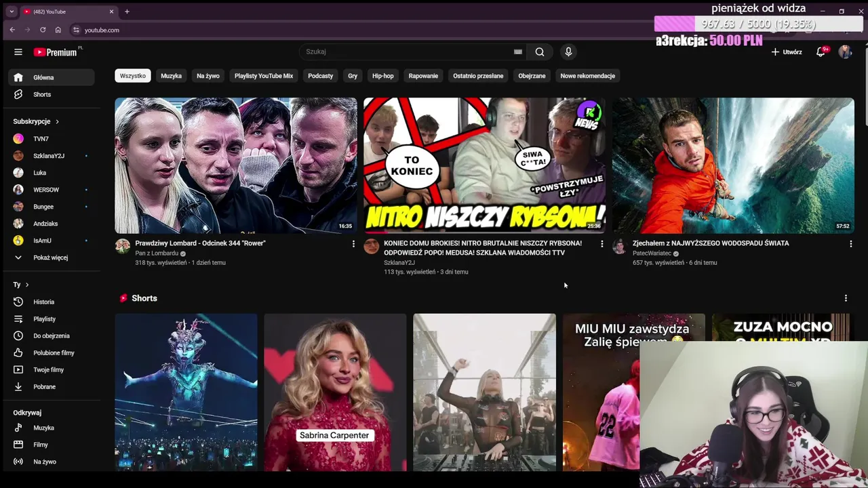868x488 pixels.
Task: Open the notifications bell
Action: [821, 52]
